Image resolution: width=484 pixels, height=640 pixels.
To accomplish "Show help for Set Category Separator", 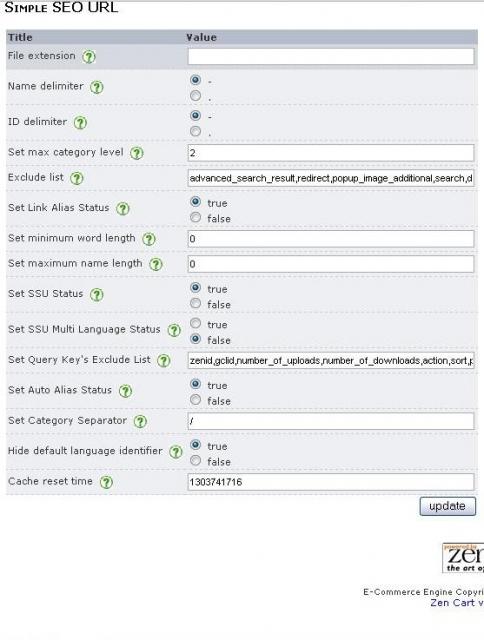I will [x=140, y=421].
